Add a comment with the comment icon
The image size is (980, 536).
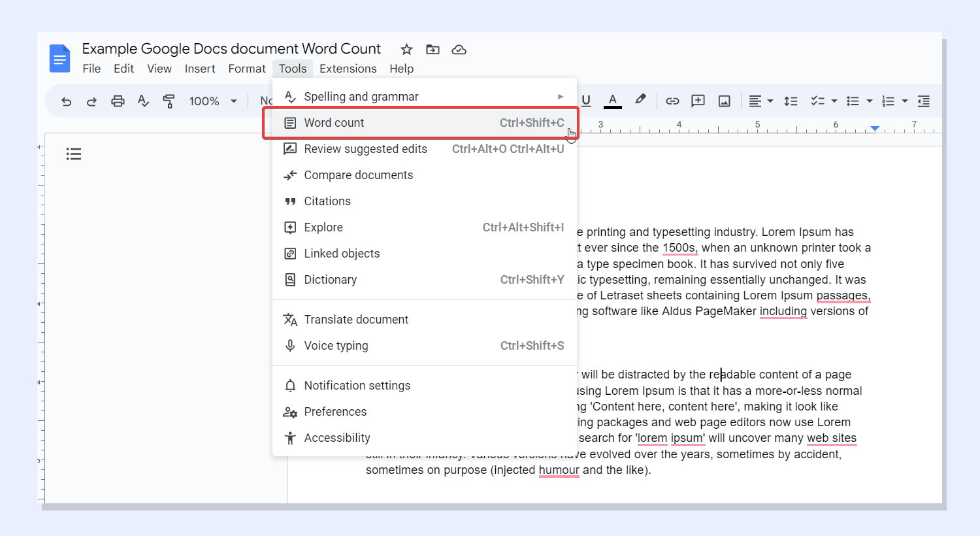(x=698, y=101)
